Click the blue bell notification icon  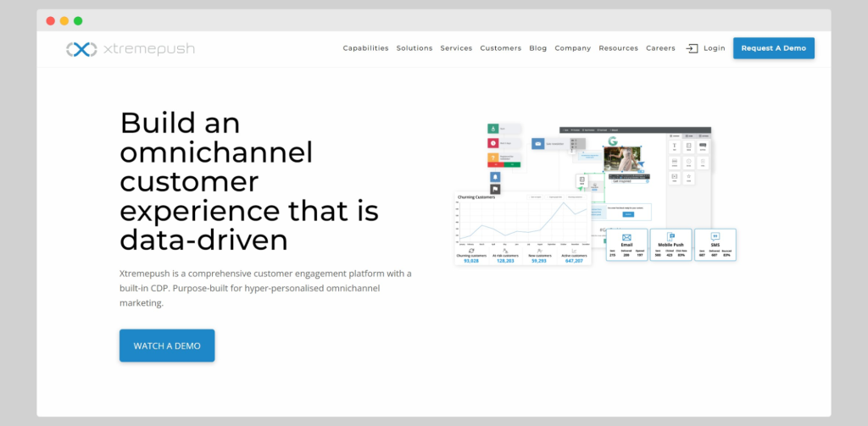(x=495, y=177)
